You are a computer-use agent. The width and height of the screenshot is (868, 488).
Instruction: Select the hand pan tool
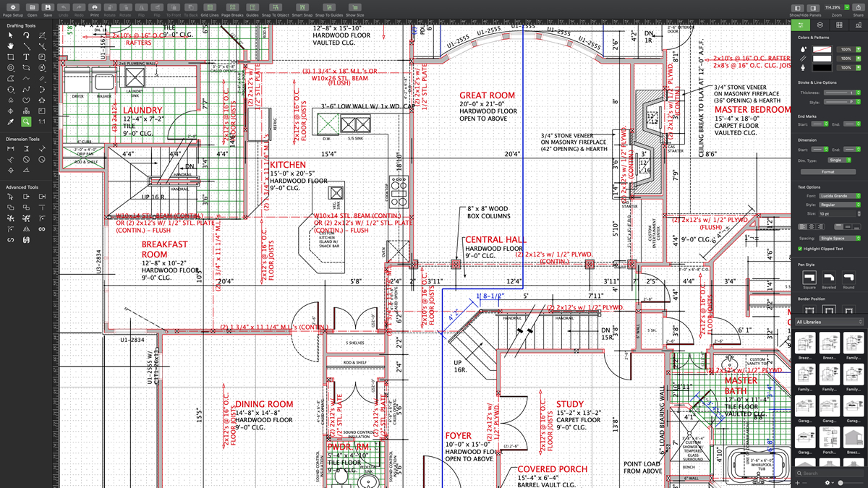click(x=11, y=46)
